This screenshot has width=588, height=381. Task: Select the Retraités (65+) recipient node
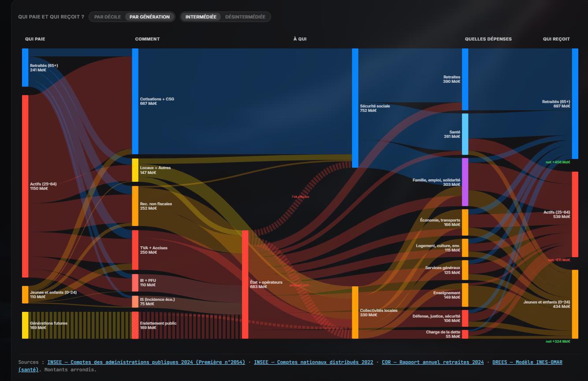point(575,104)
